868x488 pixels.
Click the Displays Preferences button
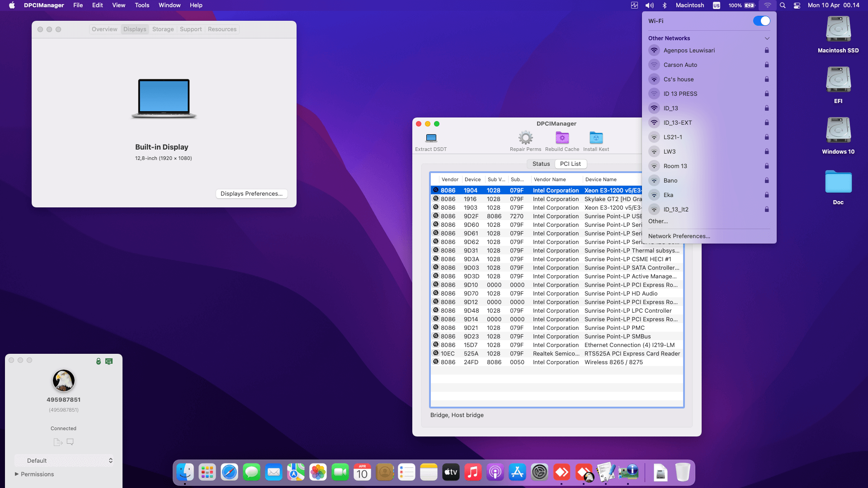pyautogui.click(x=251, y=193)
